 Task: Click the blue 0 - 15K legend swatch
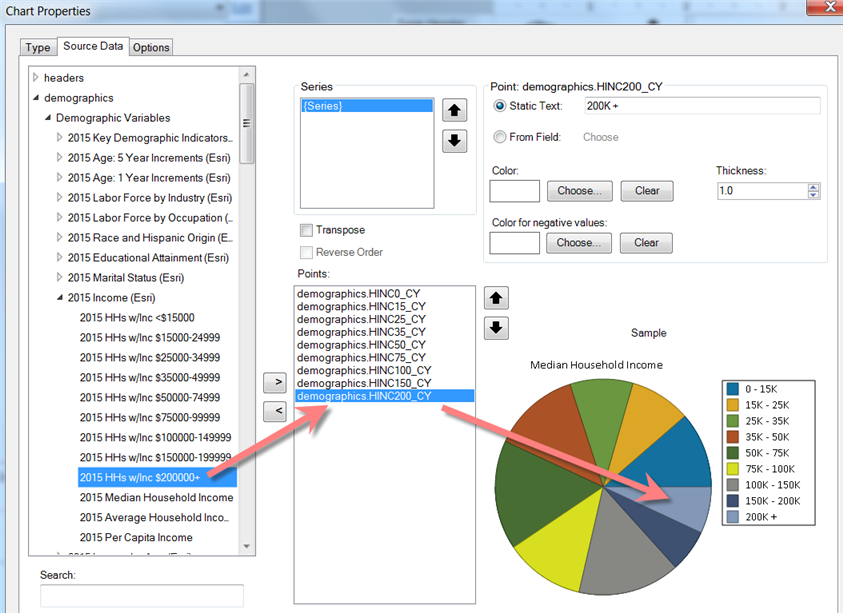pos(733,389)
